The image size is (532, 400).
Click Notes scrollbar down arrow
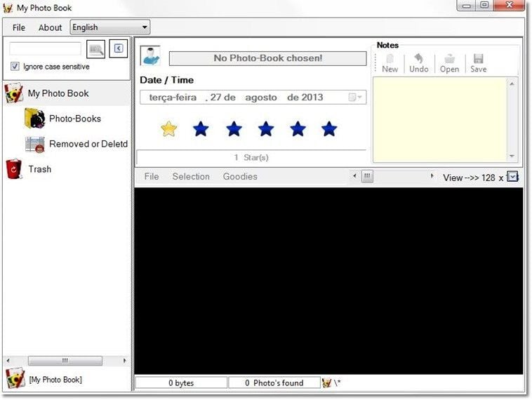pos(512,156)
